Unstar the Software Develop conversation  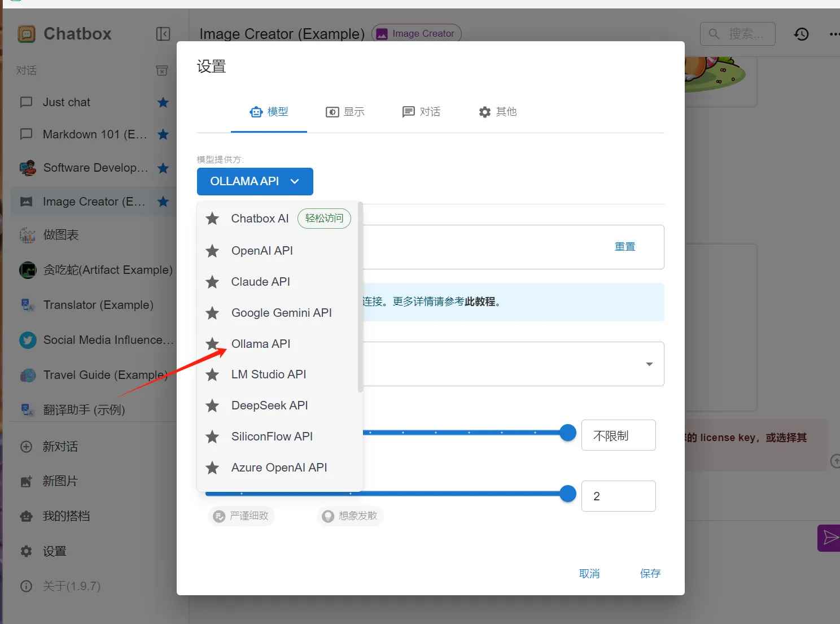click(x=163, y=168)
